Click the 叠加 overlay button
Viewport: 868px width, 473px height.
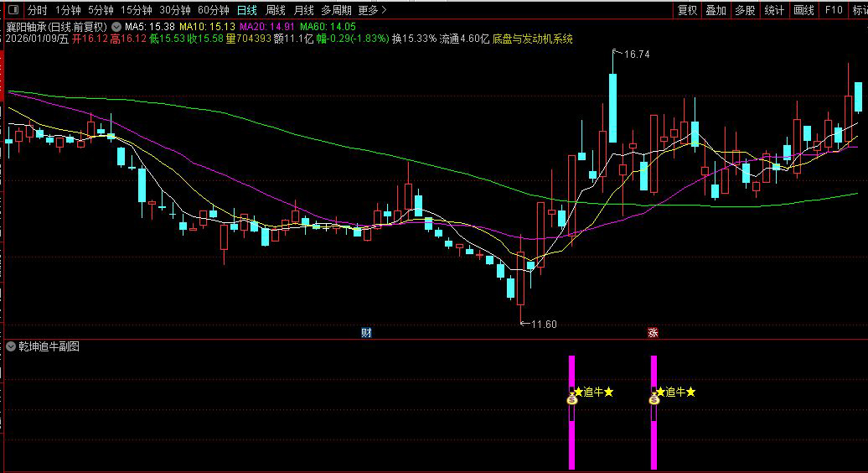716,10
